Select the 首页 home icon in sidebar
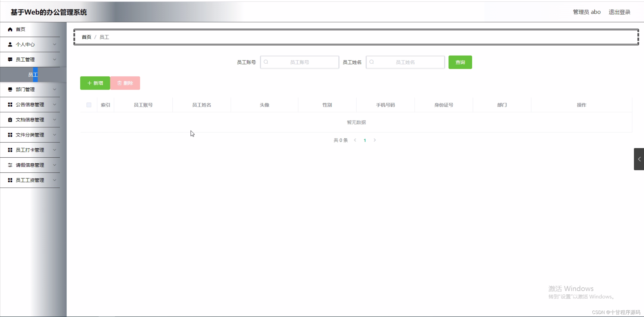Image resolution: width=644 pixels, height=317 pixels. click(x=10, y=29)
